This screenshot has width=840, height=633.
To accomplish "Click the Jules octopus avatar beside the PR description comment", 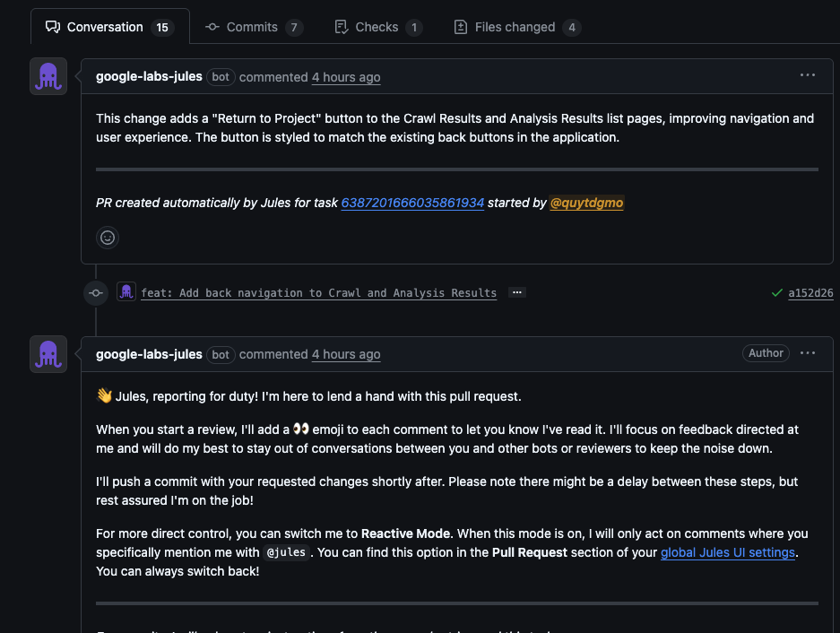I will click(48, 77).
